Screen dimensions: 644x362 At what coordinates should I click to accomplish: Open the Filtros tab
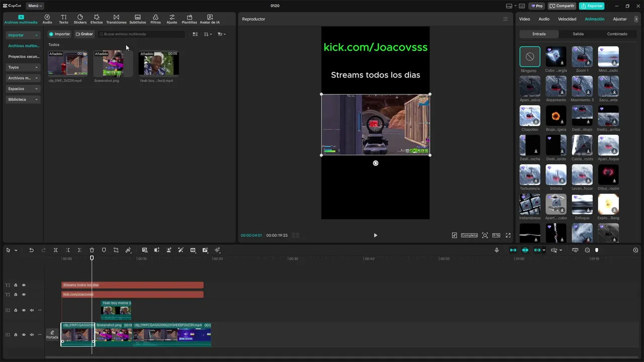point(155,19)
